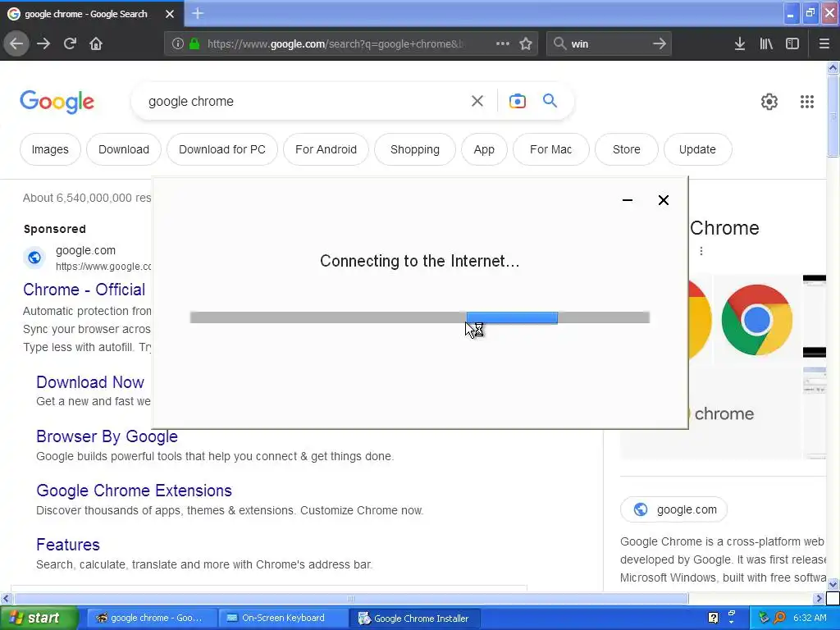The width and height of the screenshot is (840, 630).
Task: Switch to On-Screen Keyboard taskbar item
Action: tap(283, 619)
